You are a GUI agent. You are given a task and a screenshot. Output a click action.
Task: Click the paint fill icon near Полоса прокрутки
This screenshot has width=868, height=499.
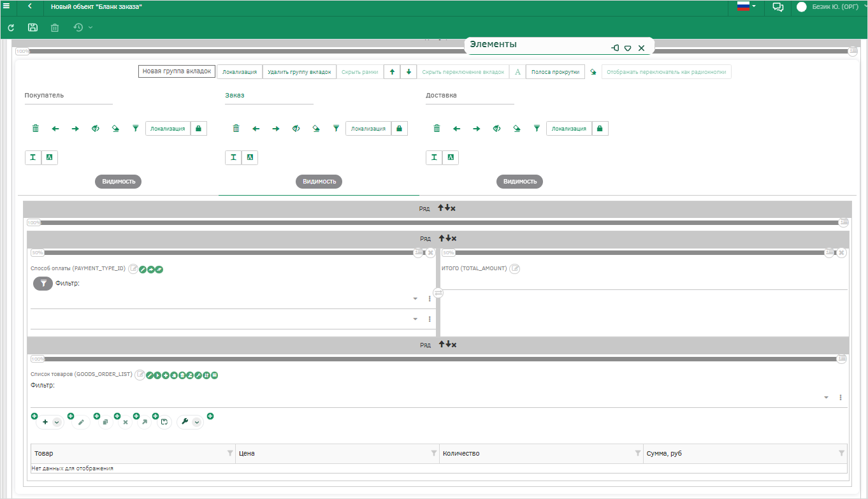tap(593, 72)
